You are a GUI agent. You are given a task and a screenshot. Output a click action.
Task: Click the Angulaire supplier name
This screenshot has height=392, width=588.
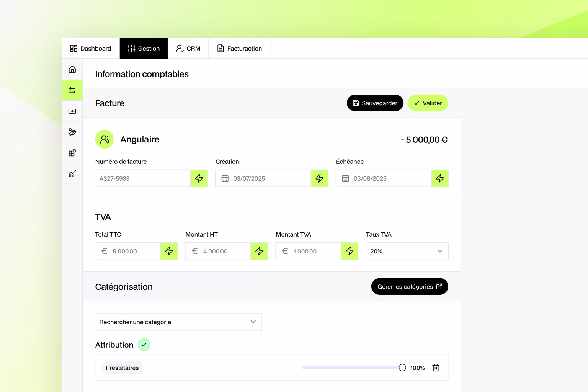coord(140,139)
